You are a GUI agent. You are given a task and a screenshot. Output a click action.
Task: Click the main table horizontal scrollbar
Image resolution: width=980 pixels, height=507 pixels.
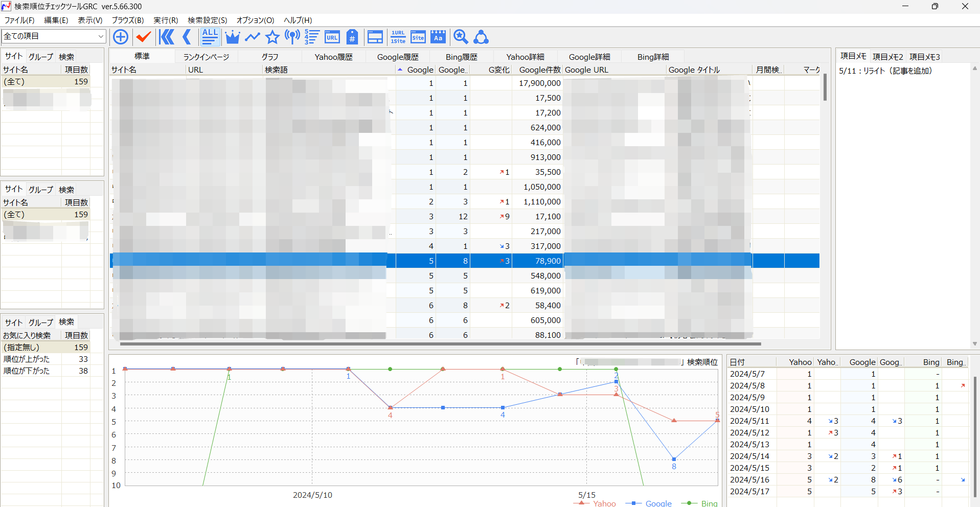[x=440, y=344]
